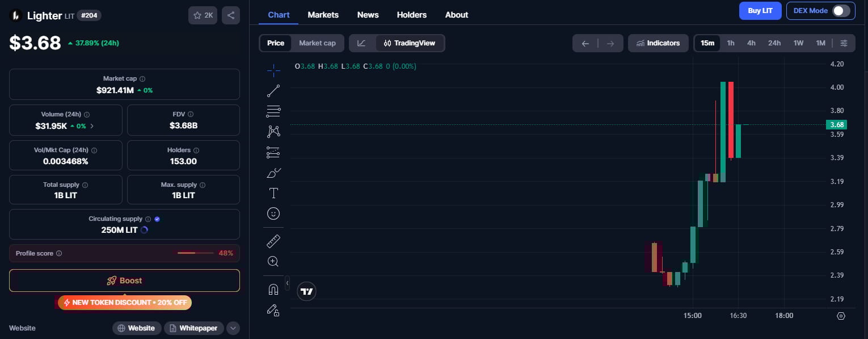Open the Whitepaper dropdown chevron
Screen dimensions: 868x339
(x=233, y=328)
